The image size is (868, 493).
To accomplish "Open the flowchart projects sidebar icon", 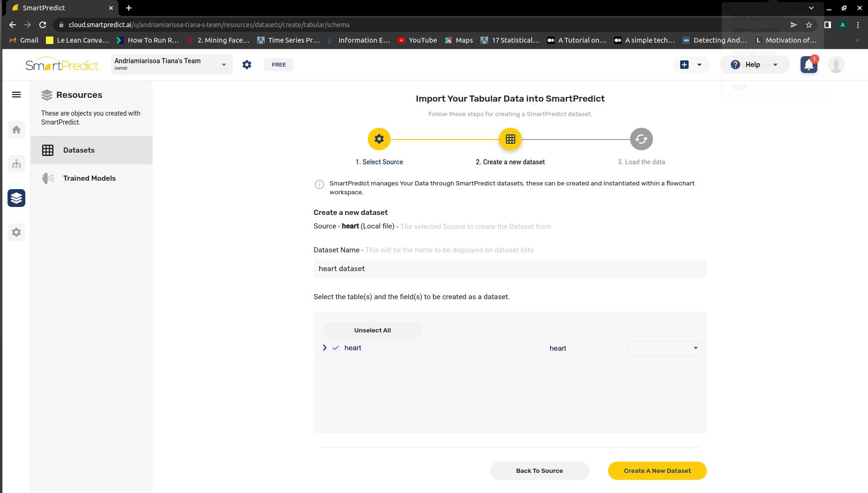I will click(x=16, y=164).
